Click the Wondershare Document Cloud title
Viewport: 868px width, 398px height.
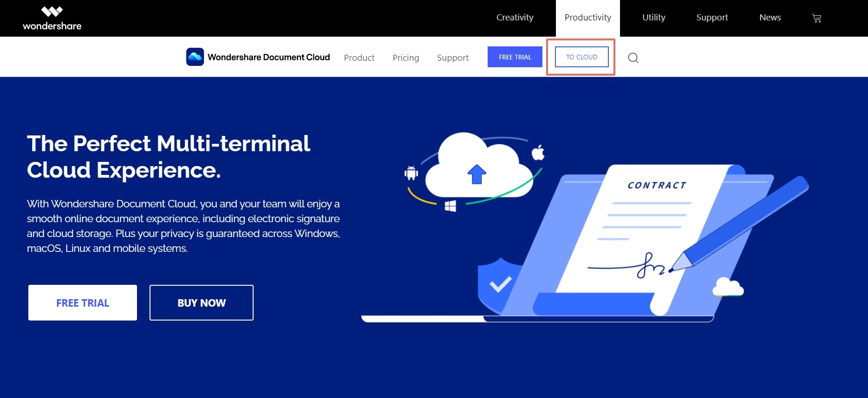point(269,57)
